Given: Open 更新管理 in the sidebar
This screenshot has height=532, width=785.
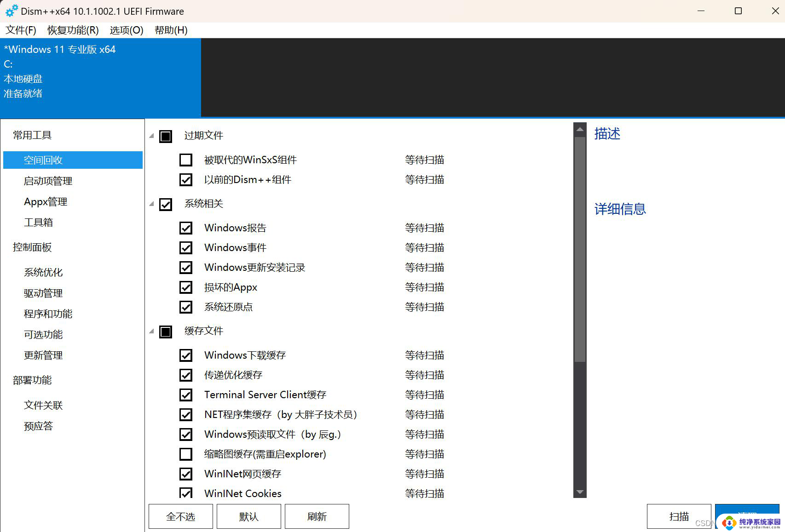Looking at the screenshot, I should 43,355.
